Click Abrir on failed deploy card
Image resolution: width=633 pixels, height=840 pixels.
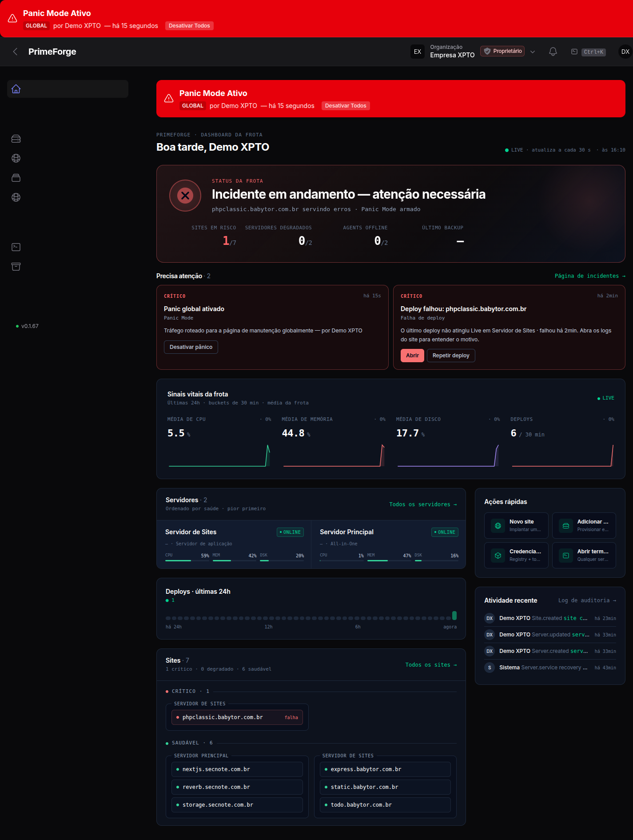[x=412, y=356]
